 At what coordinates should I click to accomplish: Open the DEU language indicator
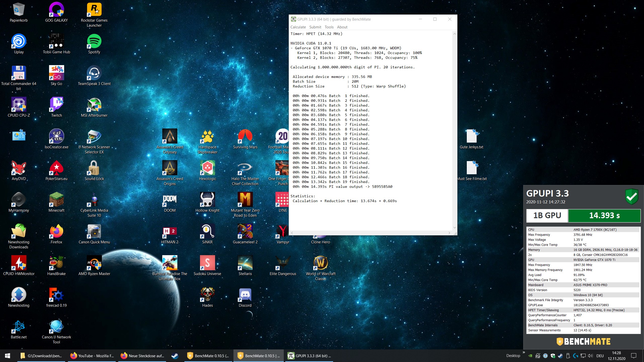[600, 356]
